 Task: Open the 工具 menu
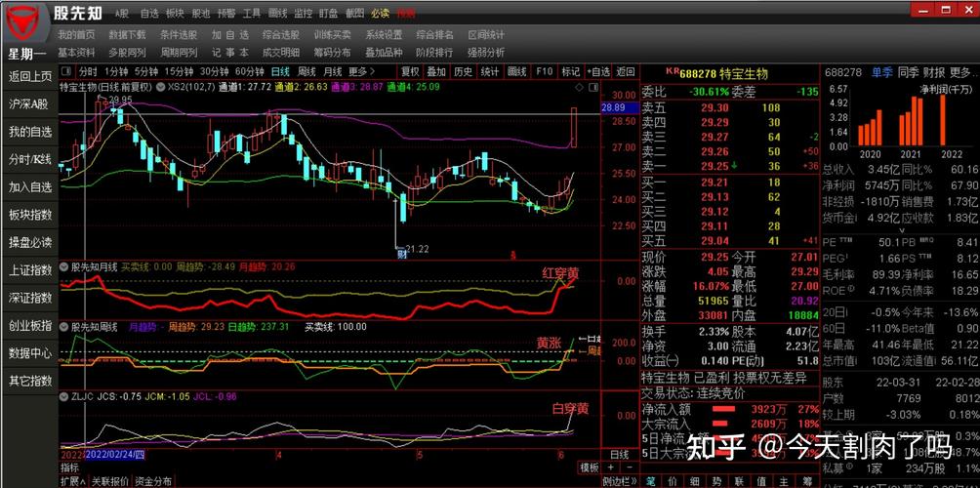(252, 13)
